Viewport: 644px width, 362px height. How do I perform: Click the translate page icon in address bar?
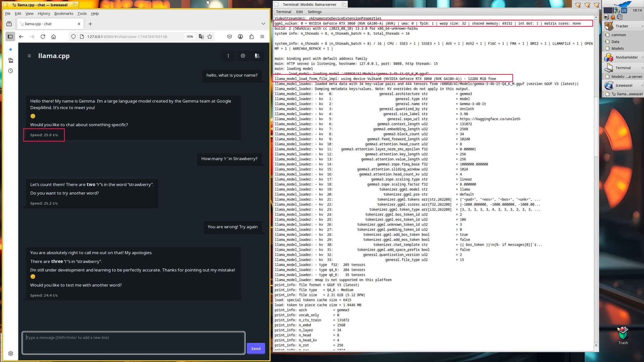pos(201,37)
